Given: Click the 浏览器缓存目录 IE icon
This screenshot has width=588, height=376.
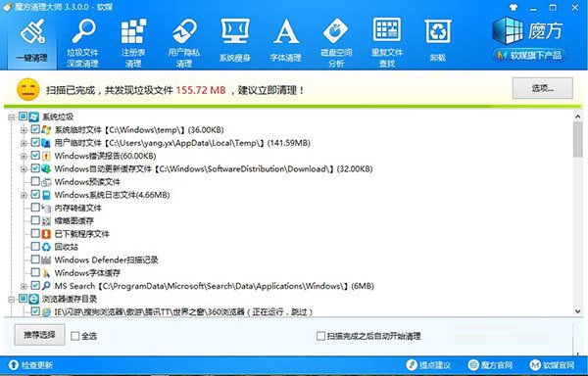Looking at the screenshot, I should click(33, 299).
